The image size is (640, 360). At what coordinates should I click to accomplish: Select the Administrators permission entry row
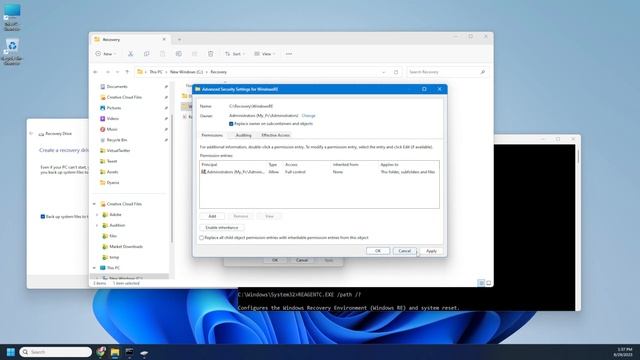point(319,172)
